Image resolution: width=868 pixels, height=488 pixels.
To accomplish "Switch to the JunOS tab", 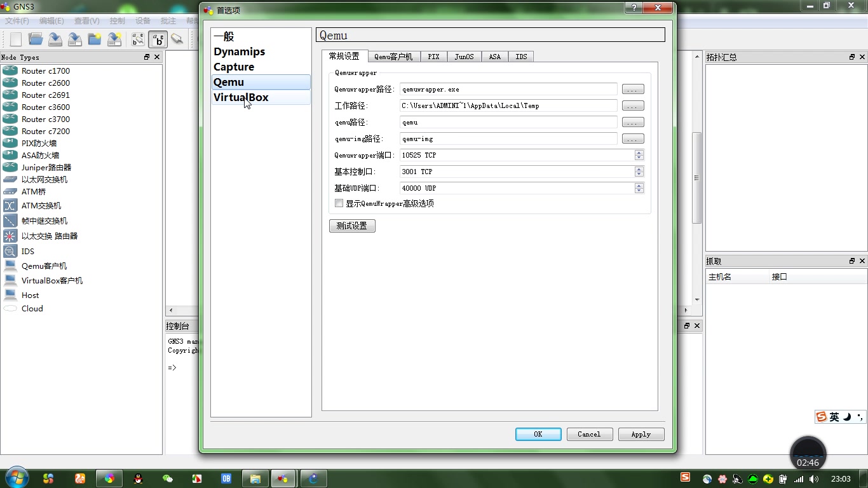I will (x=464, y=57).
